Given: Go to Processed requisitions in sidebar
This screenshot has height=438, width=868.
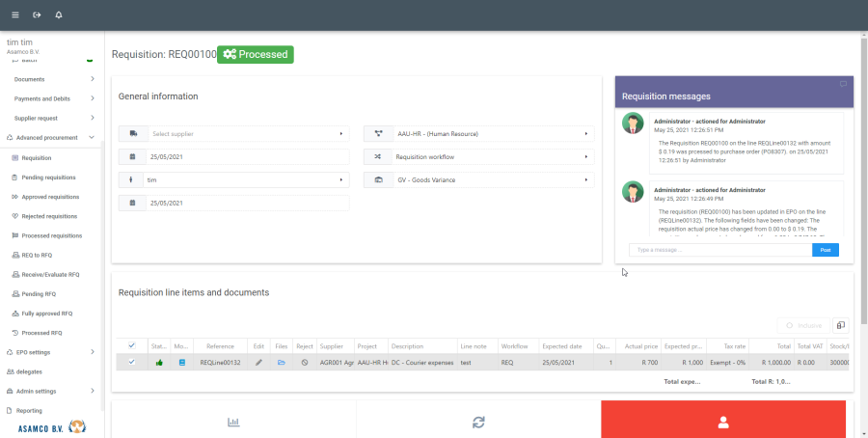Looking at the screenshot, I should coord(51,235).
